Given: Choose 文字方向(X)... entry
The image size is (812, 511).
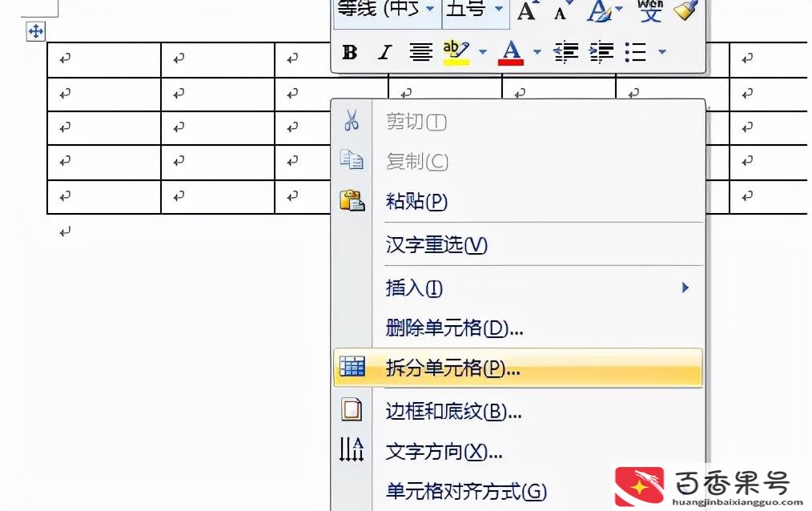Looking at the screenshot, I should pyautogui.click(x=518, y=452).
